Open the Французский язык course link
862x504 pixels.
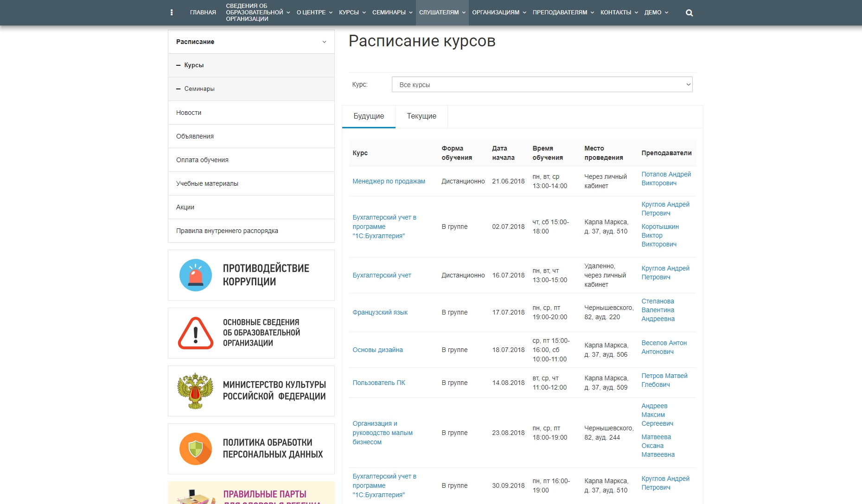[380, 312]
